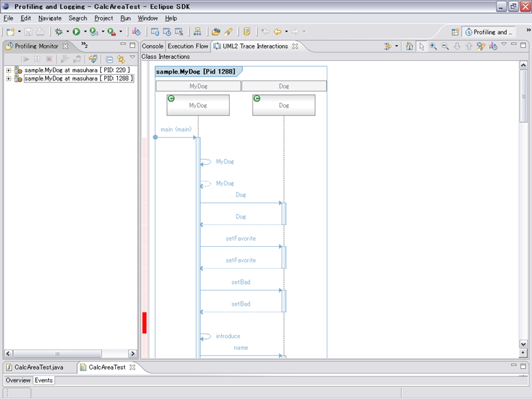532x399 pixels.
Task: Click the External Tools run icon
Action: click(111, 32)
